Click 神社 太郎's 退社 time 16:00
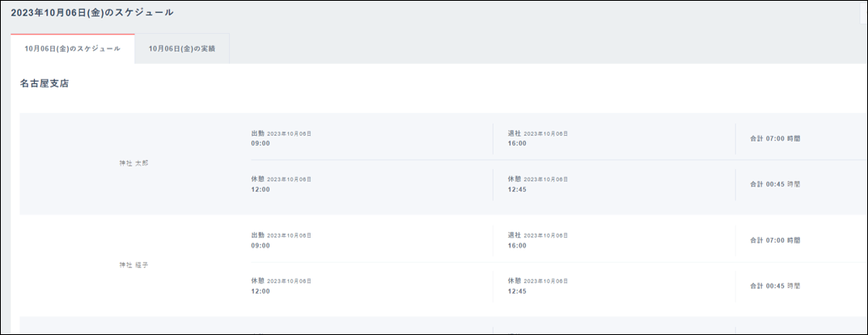The height and width of the screenshot is (335, 868). 517,143
